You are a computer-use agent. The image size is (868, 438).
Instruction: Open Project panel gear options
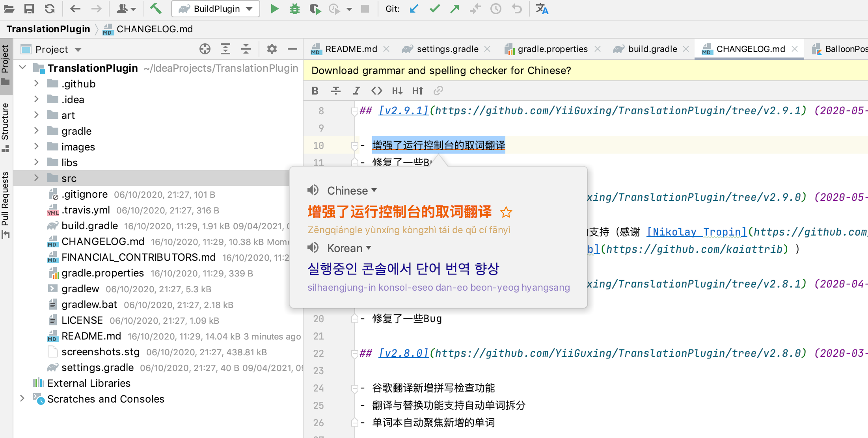pyautogui.click(x=272, y=49)
